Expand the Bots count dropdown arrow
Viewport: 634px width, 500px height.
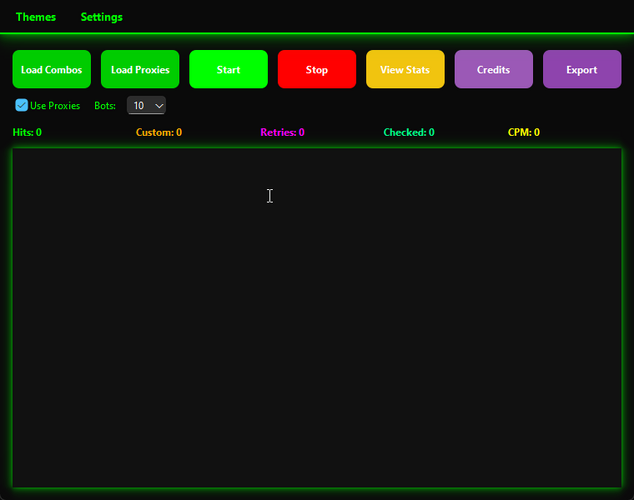click(x=158, y=106)
